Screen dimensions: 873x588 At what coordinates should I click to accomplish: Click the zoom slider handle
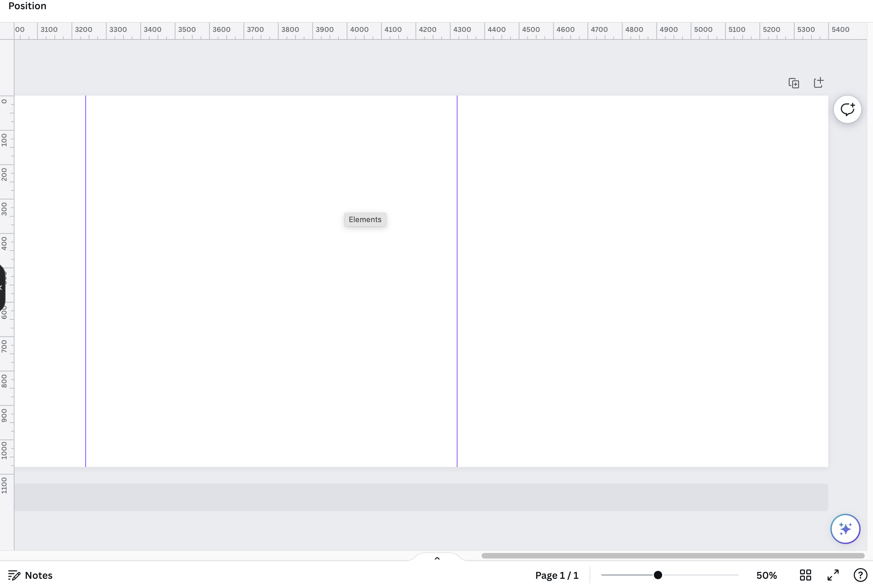click(658, 575)
